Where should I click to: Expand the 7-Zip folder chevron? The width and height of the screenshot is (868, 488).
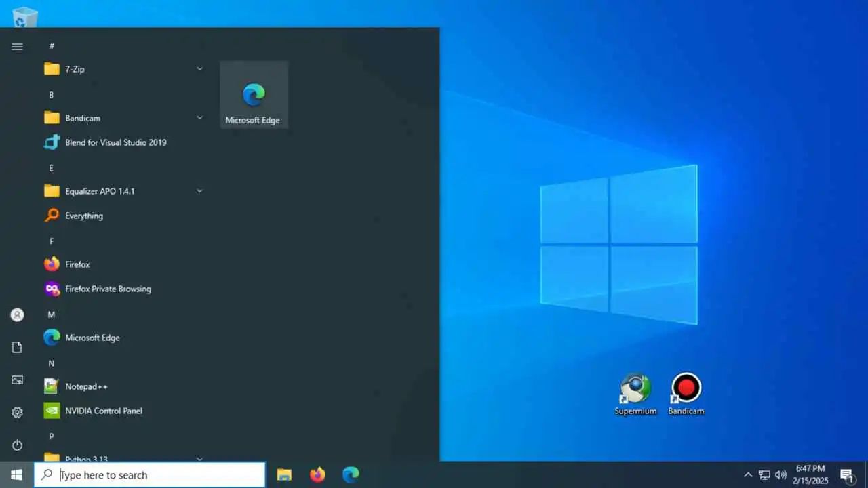pyautogui.click(x=199, y=69)
